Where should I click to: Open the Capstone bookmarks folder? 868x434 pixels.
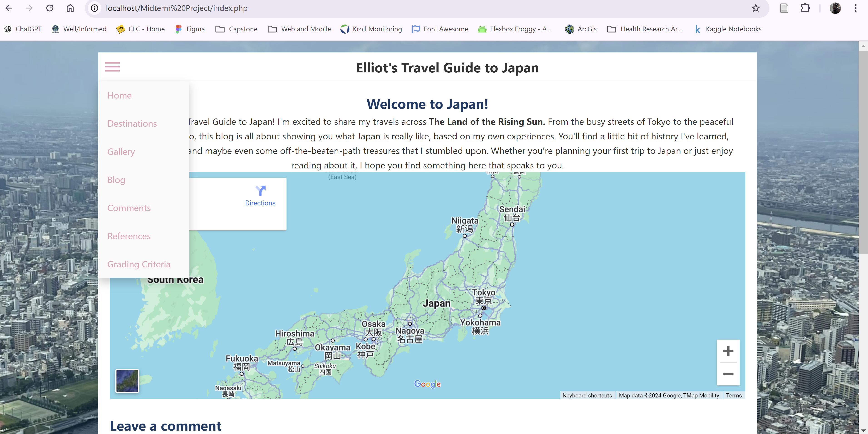pyautogui.click(x=236, y=29)
